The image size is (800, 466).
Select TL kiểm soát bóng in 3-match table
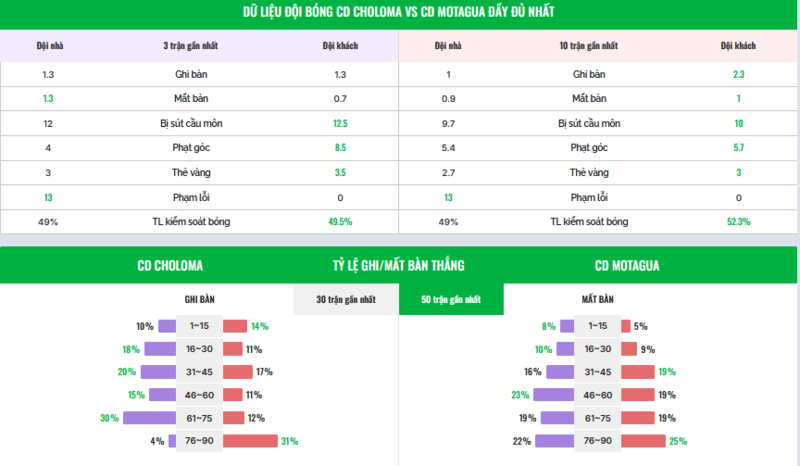[x=200, y=221]
